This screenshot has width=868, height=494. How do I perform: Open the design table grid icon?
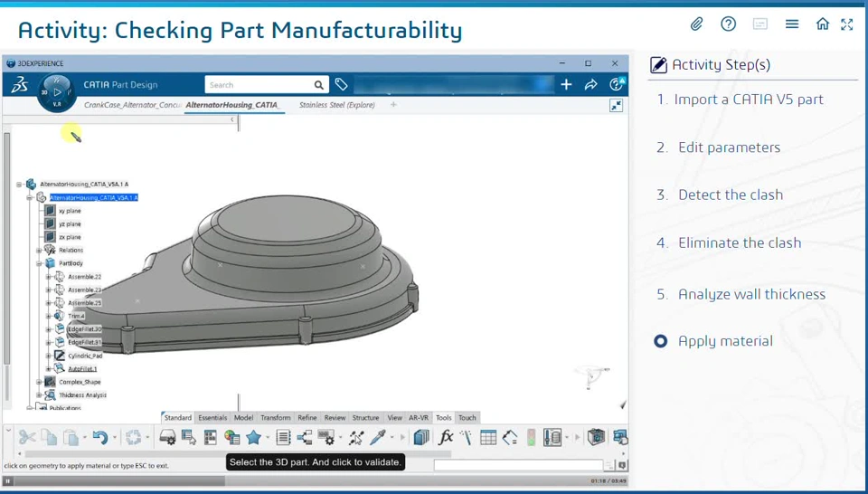488,438
